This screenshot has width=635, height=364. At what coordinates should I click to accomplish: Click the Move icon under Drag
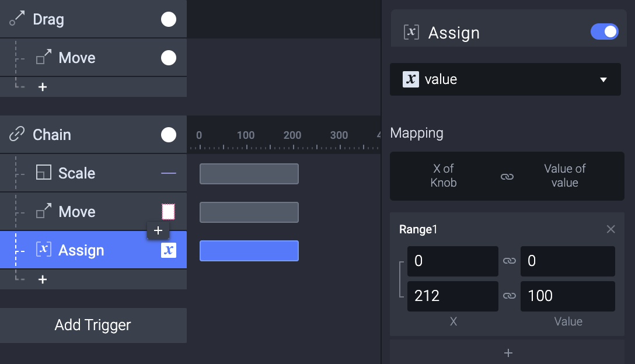click(x=44, y=57)
